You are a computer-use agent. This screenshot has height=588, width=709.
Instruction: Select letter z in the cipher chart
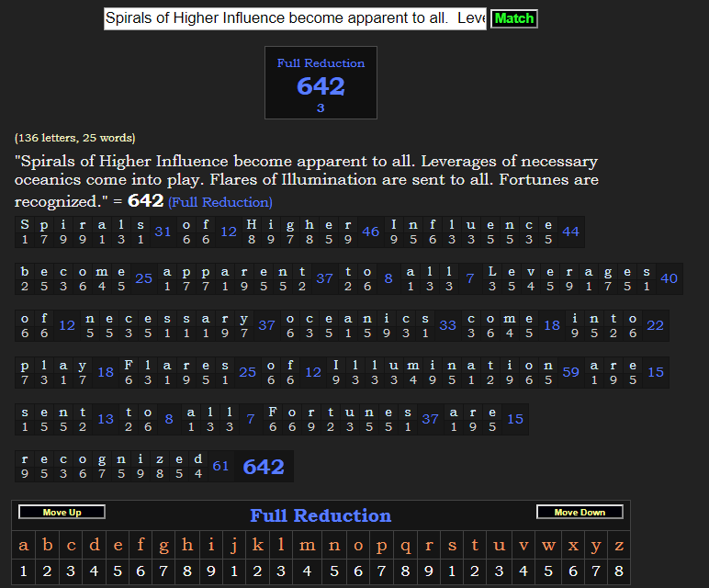point(619,546)
